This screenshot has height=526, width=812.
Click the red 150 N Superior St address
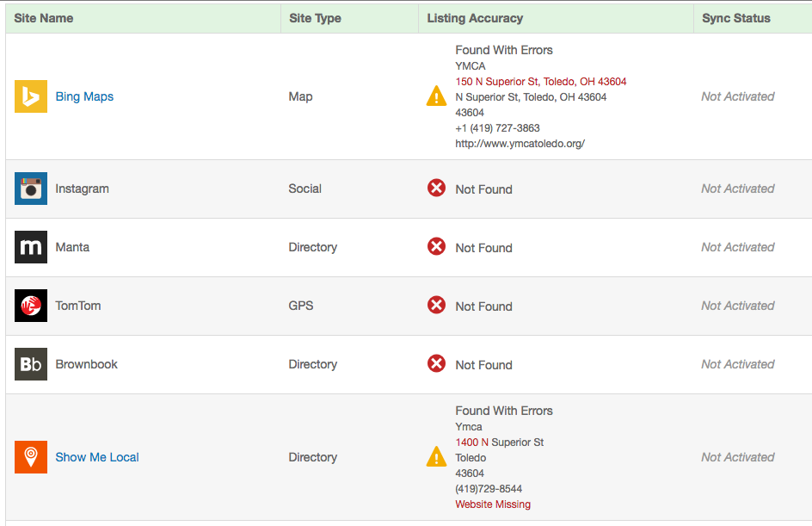click(541, 82)
